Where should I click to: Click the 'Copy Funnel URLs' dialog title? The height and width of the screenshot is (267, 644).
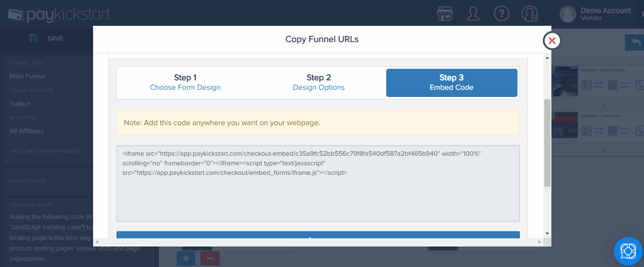[x=322, y=39]
